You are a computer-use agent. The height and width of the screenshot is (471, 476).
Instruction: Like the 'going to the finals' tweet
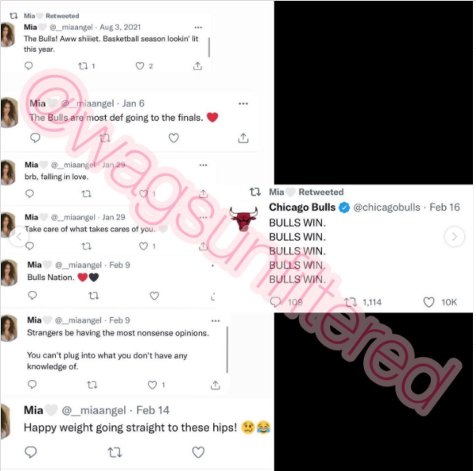coord(174,138)
